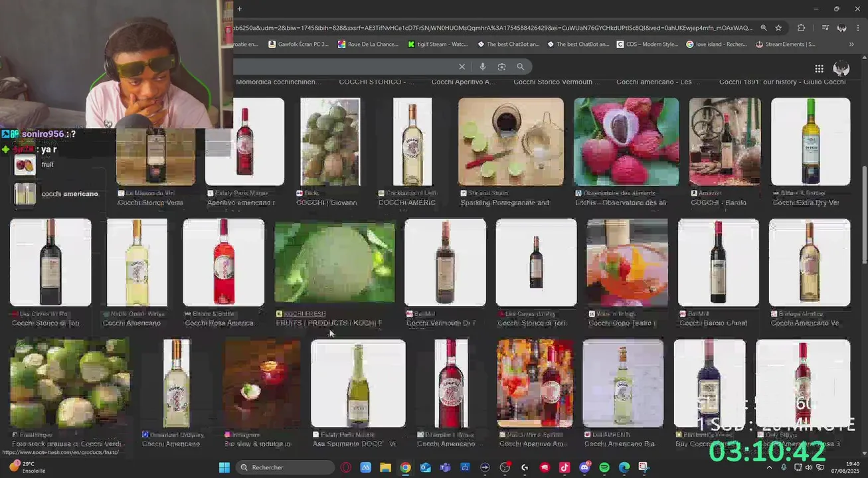
Task: Open the lychee fruit image result
Action: click(626, 141)
